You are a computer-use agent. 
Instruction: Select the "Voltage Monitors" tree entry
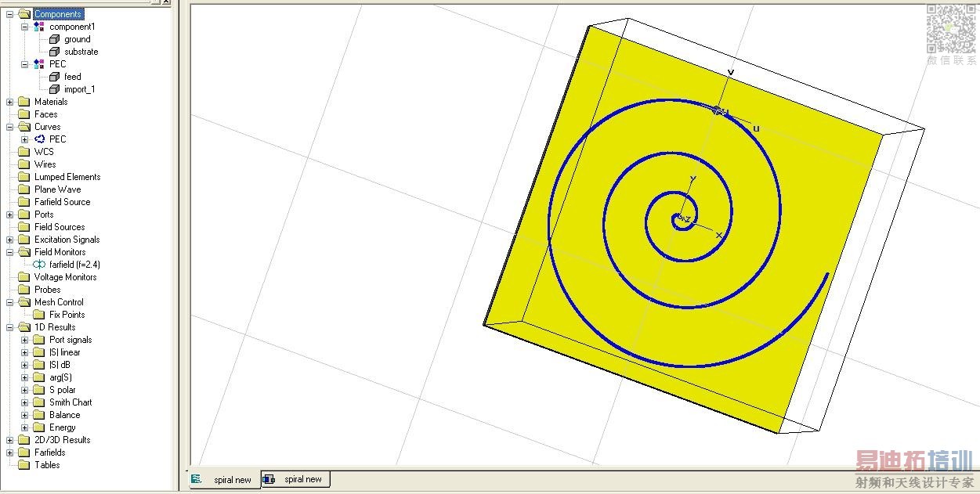click(x=66, y=277)
